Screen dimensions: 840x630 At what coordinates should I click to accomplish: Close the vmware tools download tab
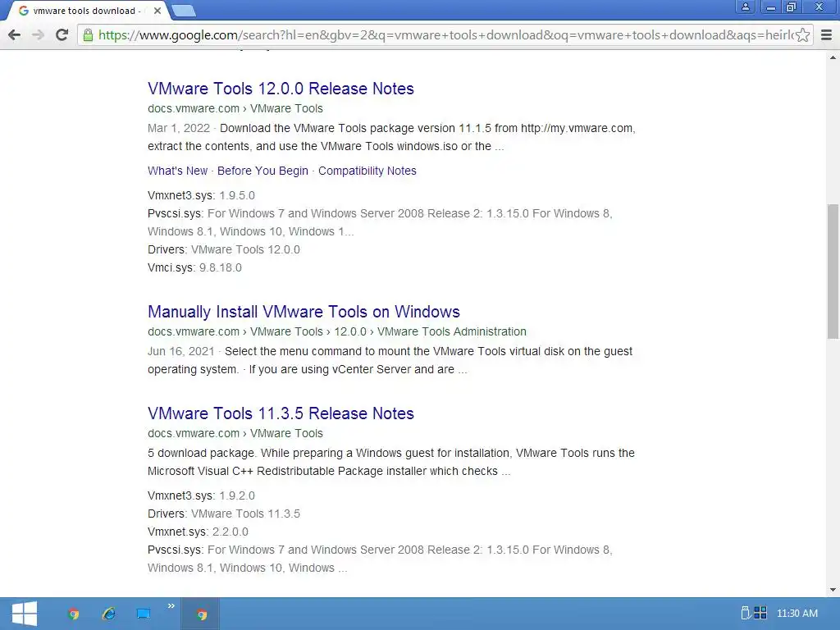157,11
